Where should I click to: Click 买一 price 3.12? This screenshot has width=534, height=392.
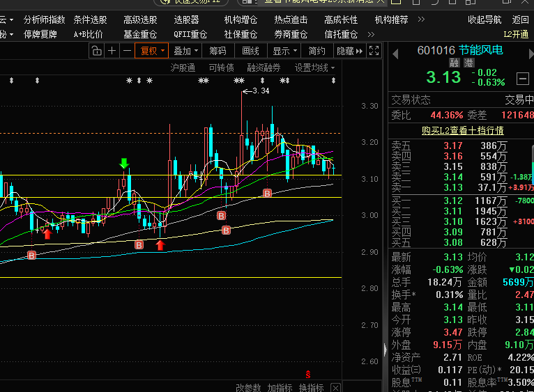tap(453, 201)
